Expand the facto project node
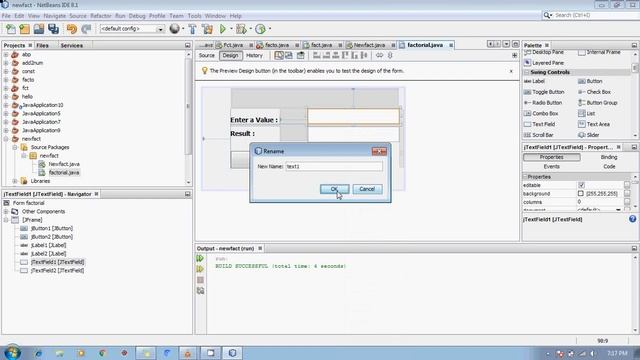Viewport: 640px width, 360px height. click(x=6, y=80)
